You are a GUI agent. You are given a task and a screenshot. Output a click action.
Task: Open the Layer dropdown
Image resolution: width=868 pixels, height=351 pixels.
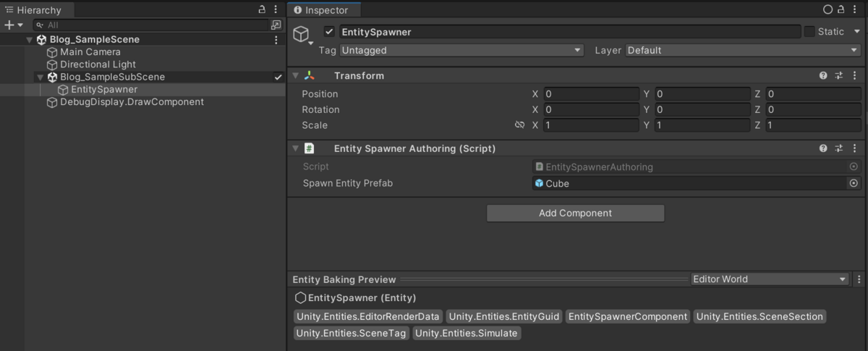(742, 51)
